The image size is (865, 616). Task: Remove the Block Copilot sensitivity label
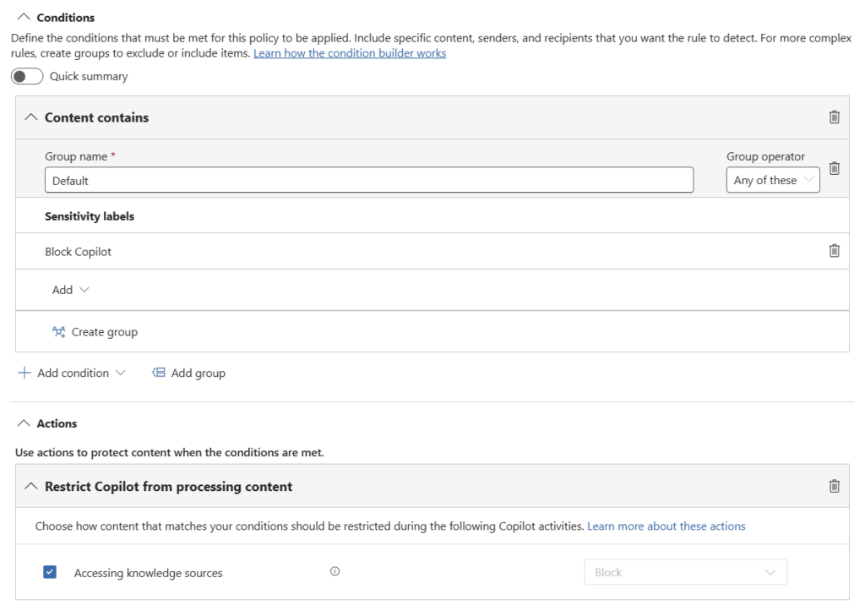(x=834, y=251)
